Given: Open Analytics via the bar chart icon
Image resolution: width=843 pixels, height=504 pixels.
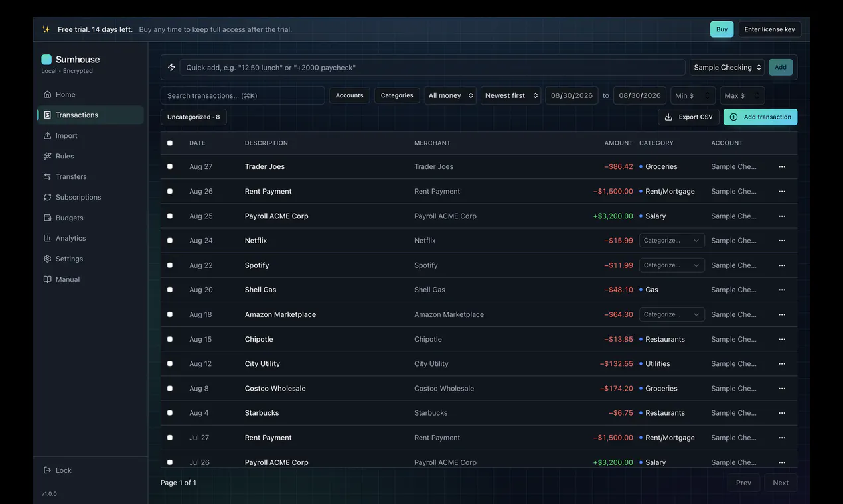Looking at the screenshot, I should pos(47,238).
